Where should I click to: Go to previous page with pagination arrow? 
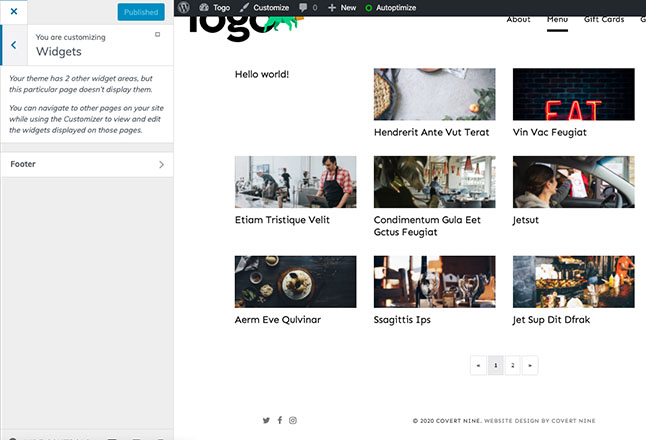(x=478, y=365)
